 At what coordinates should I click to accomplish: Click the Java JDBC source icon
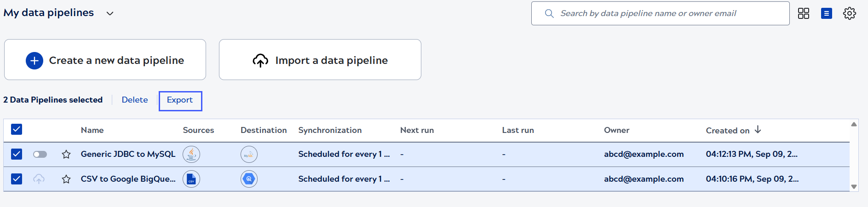pos(191,155)
